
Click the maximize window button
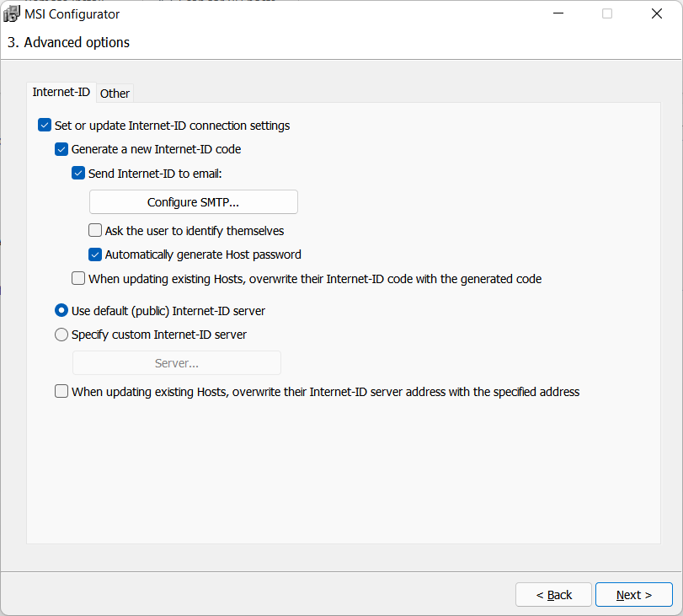click(607, 14)
